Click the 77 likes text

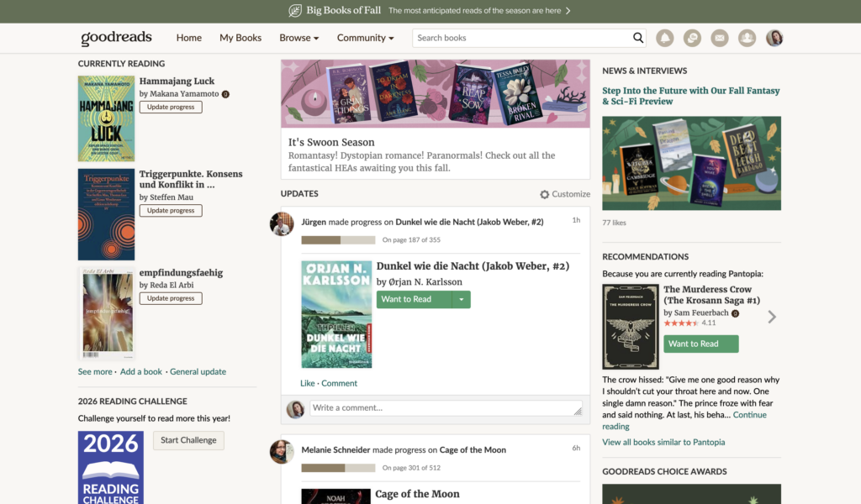click(x=614, y=223)
